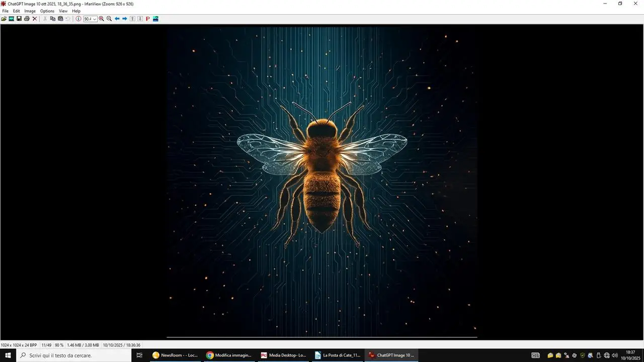Image resolution: width=644 pixels, height=362 pixels.
Task: Switch to the Modifica immagini Chrome window
Action: point(229,355)
